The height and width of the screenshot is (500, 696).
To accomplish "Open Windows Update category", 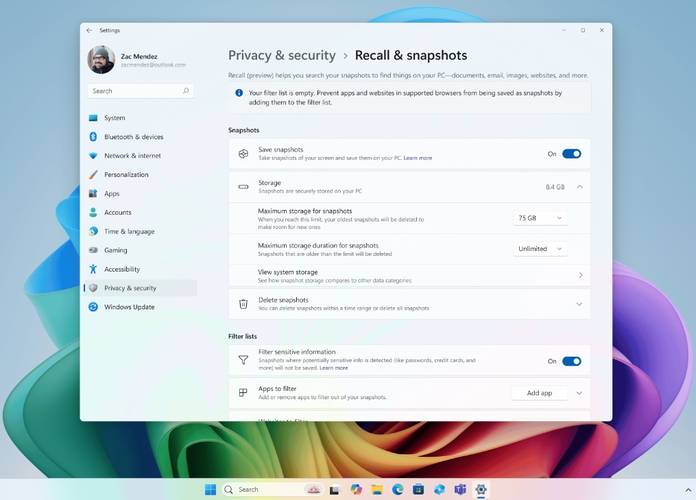I will click(x=140, y=307).
